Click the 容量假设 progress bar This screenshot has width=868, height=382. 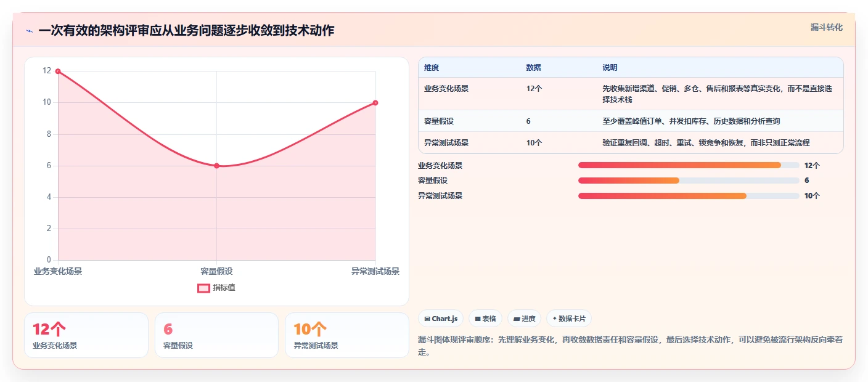(689, 181)
